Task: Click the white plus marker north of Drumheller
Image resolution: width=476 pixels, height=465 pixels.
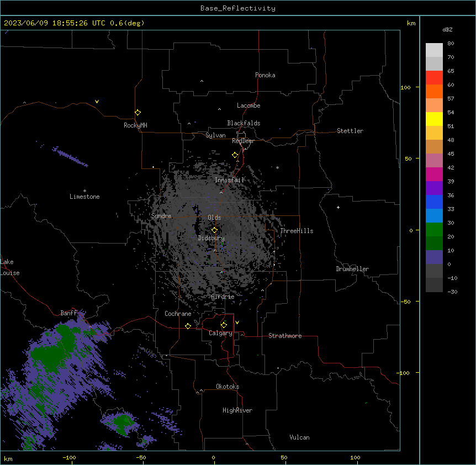Action: (x=338, y=207)
